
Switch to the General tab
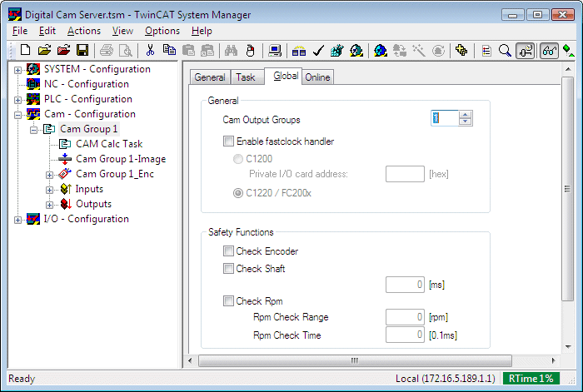tap(210, 77)
